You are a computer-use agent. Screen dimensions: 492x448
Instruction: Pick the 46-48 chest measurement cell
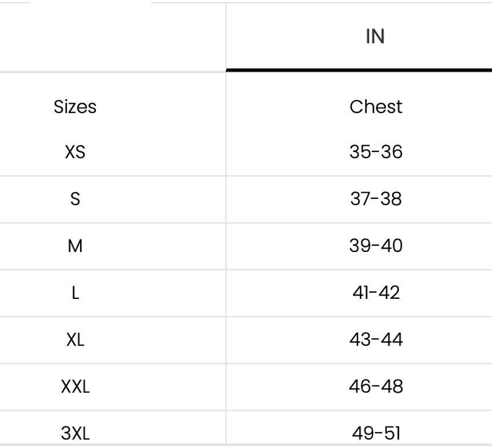coord(376,387)
